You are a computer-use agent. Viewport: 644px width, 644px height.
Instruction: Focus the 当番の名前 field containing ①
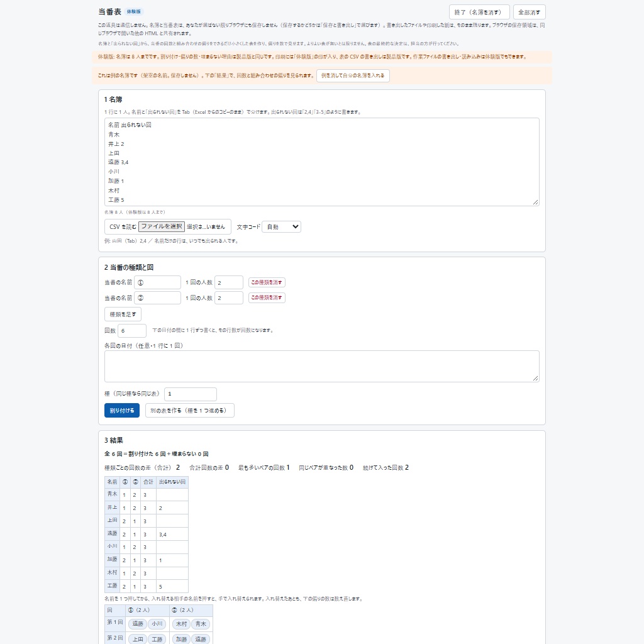click(x=157, y=282)
